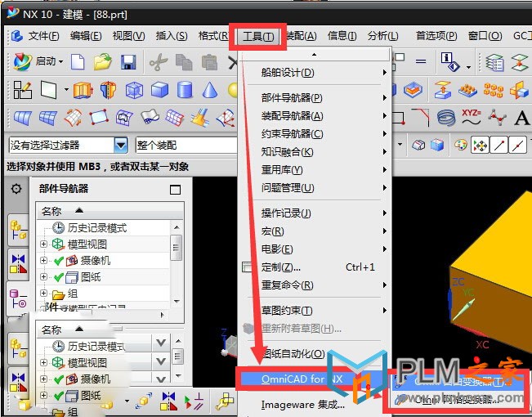The width and height of the screenshot is (532, 417).
Task: Expand the upper 图纸 tree node
Action: 43,276
